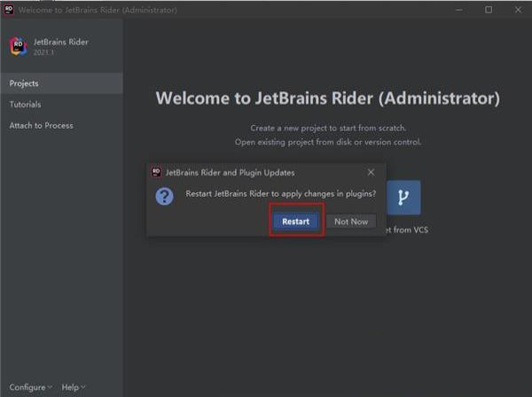This screenshot has width=532, height=397.
Task: Click the chevron arrow beside Configure
Action: coord(50,387)
